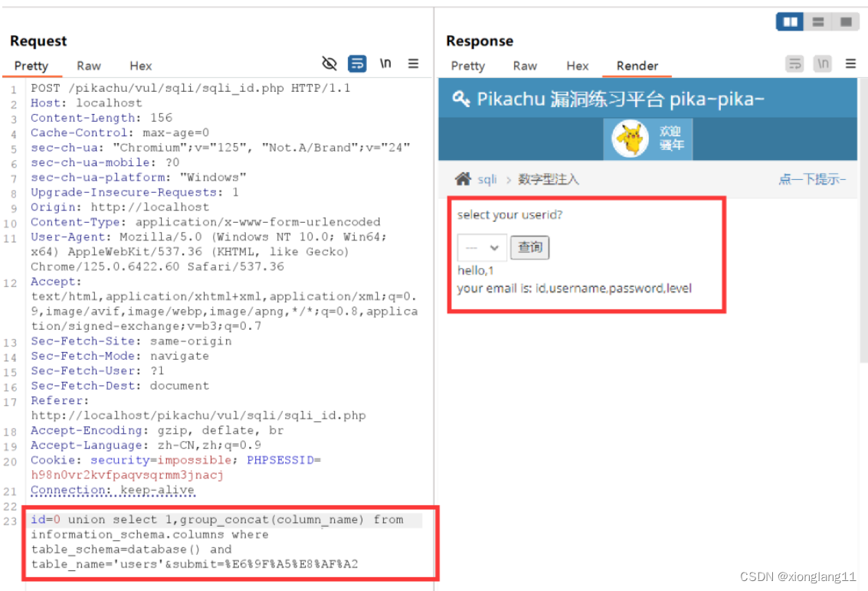Open the Response Hex tab
Viewport: 868px width, 591px height.
(x=578, y=66)
